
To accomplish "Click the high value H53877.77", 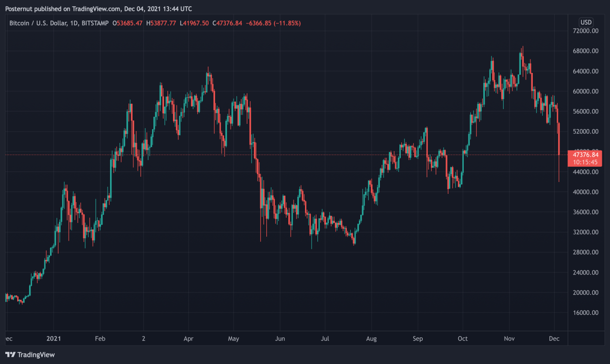I will (x=161, y=23).
